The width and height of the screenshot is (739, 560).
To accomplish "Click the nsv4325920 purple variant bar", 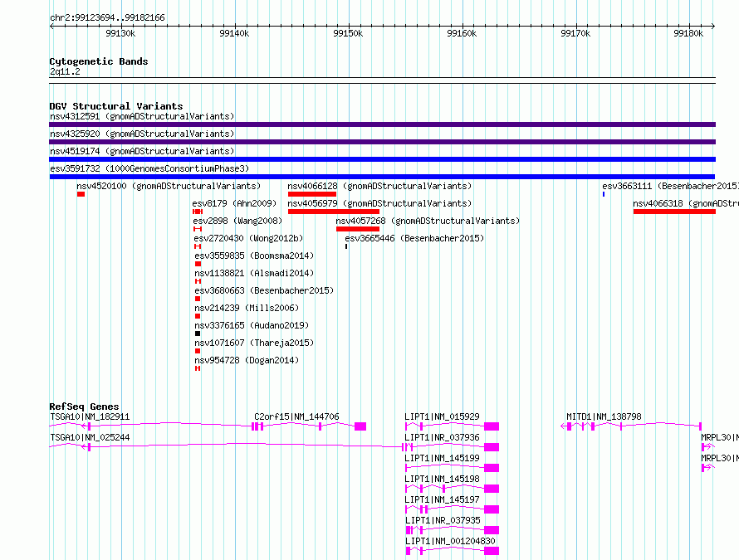I will (x=382, y=142).
